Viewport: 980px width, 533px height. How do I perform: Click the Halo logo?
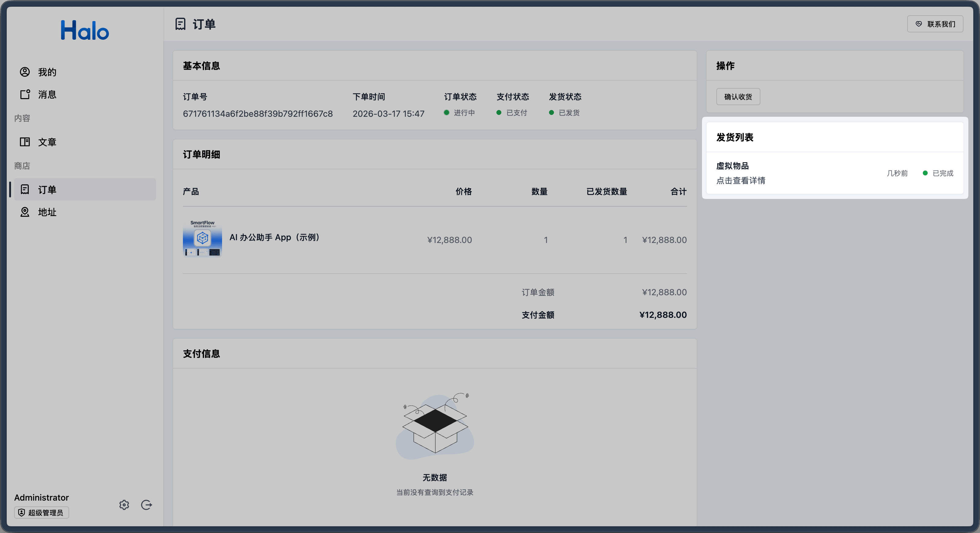point(85,31)
